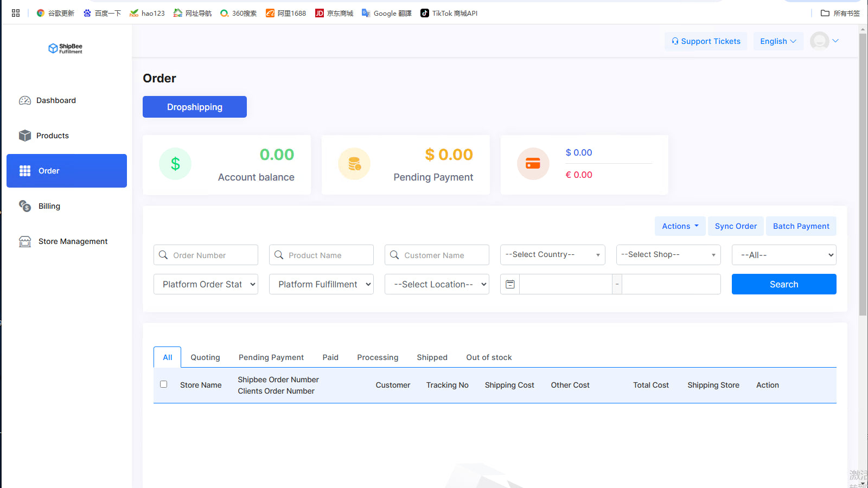This screenshot has height=488, width=868.
Task: Open the hao123 bookmark
Action: pos(147,13)
